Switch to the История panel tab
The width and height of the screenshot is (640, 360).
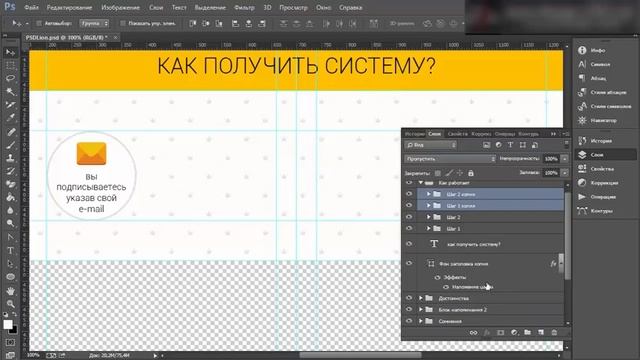pos(415,134)
